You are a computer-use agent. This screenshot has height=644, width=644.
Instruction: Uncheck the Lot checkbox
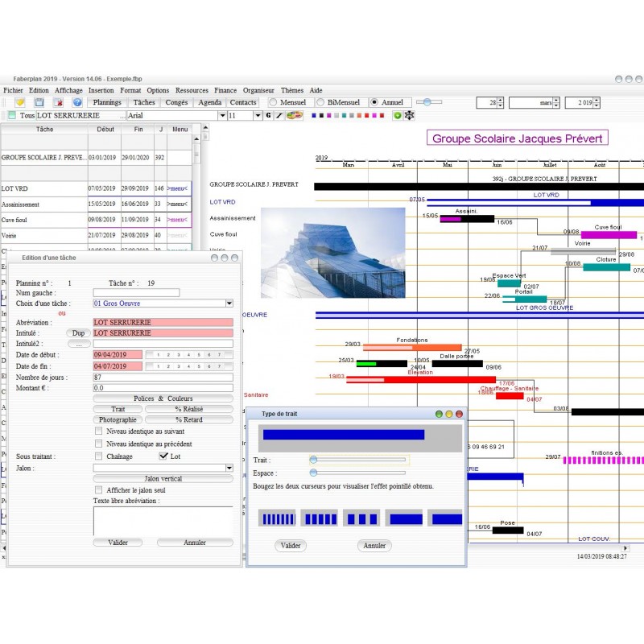coord(163,456)
